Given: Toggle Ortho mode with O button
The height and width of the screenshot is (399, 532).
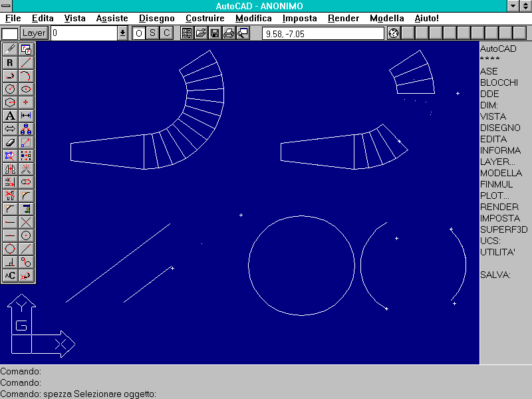Looking at the screenshot, I should coord(139,33).
